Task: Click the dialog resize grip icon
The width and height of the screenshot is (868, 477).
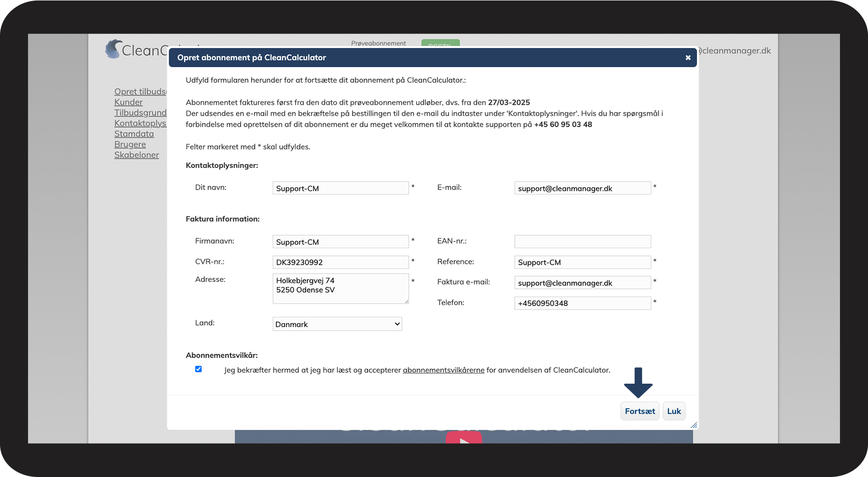Action: point(694,425)
